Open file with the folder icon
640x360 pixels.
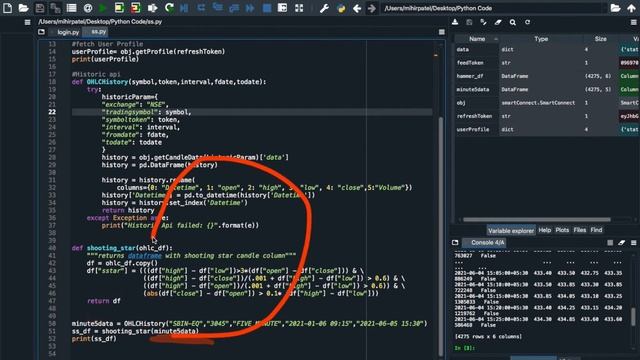point(24,8)
